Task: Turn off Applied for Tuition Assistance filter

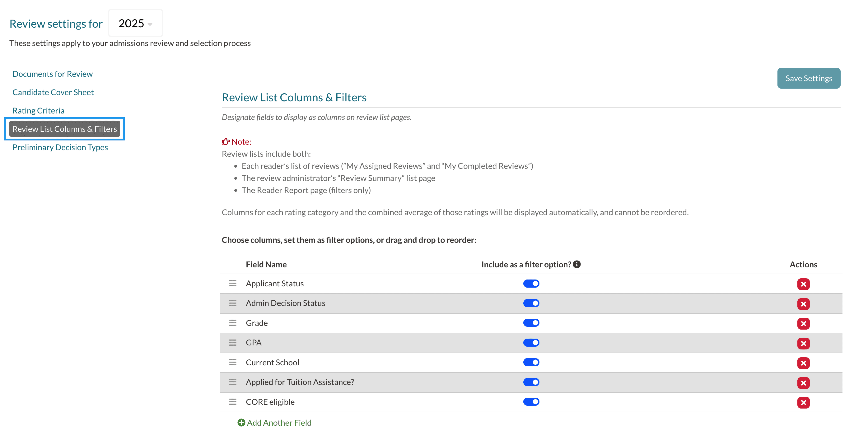Action: [531, 382]
